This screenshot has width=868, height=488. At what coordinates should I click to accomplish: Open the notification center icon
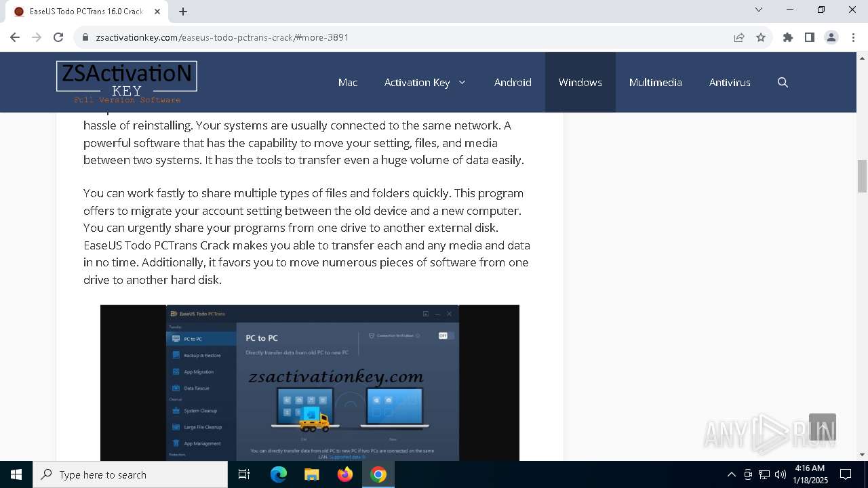846,474
